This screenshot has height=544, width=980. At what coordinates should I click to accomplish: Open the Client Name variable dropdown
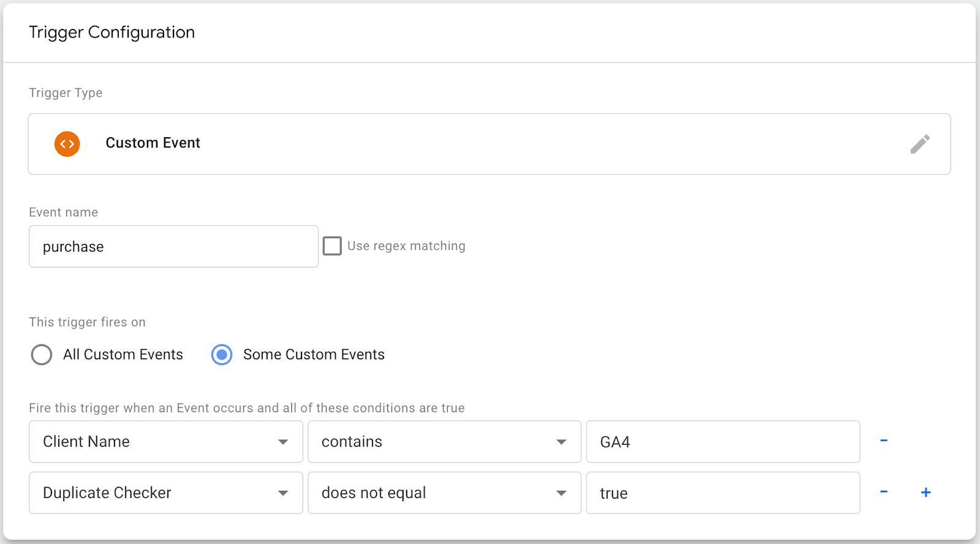click(x=166, y=442)
